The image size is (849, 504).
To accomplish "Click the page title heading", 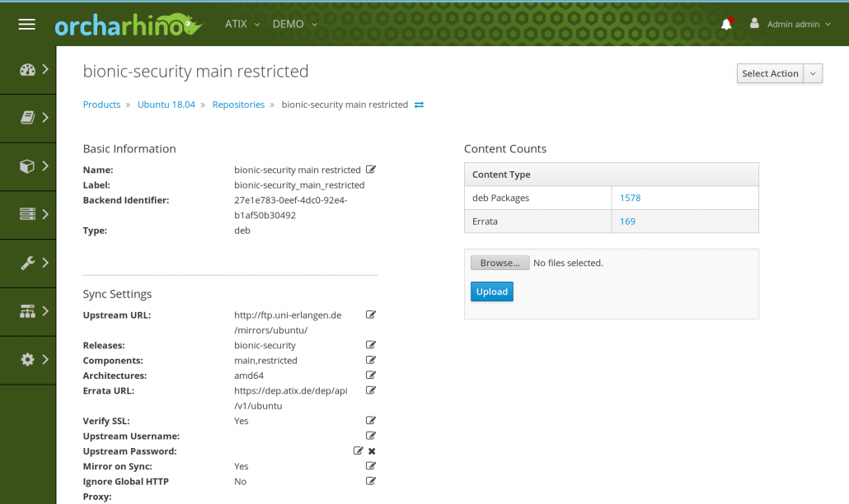I will 195,72.
